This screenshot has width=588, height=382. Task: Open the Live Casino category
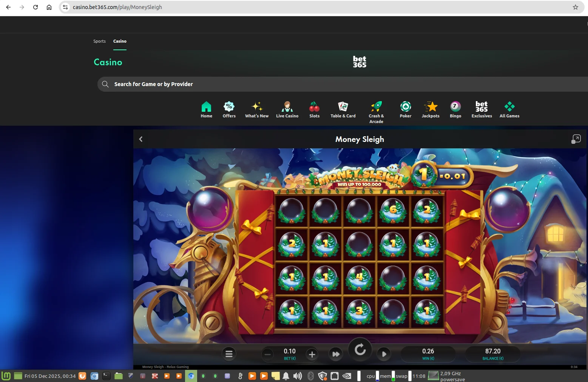tap(287, 110)
